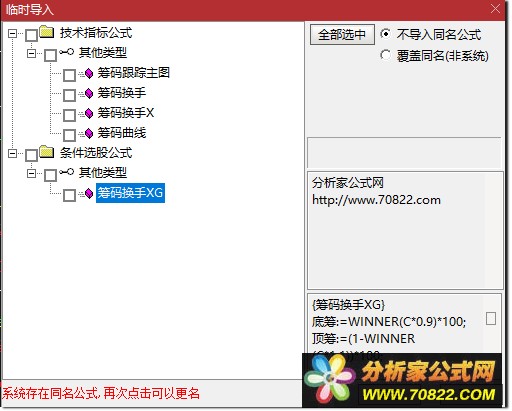
Task: Click the 技术指标公式 label
Action: tap(96, 33)
